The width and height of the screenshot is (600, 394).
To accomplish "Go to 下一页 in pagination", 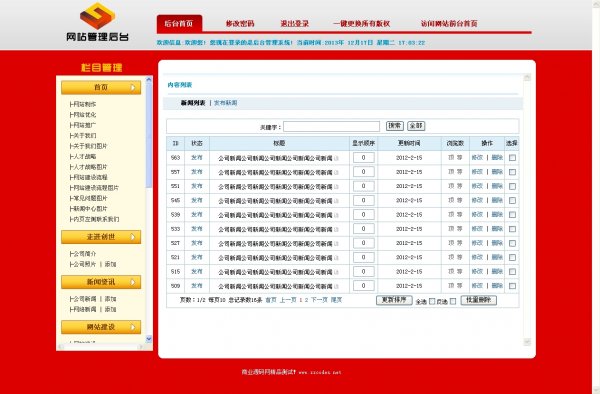I will coord(319,300).
